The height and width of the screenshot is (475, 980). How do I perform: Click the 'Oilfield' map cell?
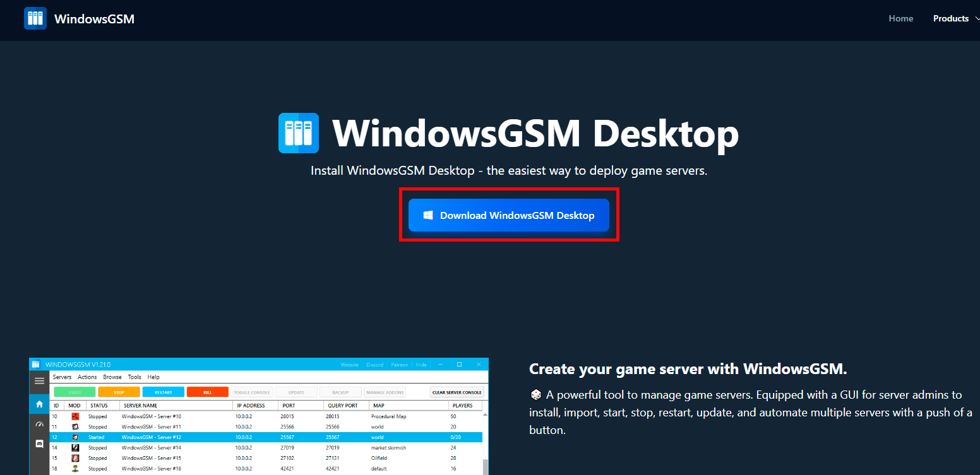tap(380, 458)
